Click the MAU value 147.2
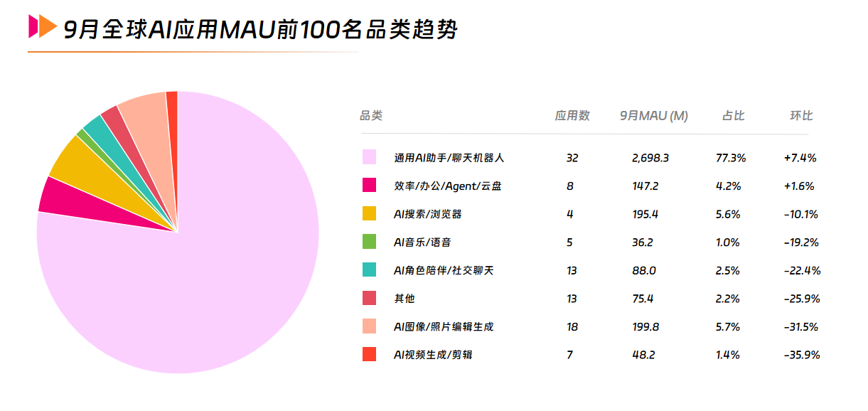The height and width of the screenshot is (411, 868). [x=645, y=186]
